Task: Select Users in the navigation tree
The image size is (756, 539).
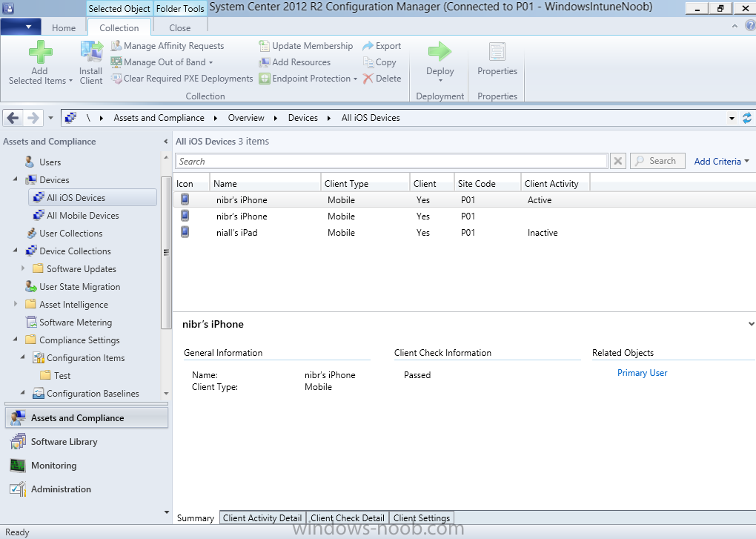Action: pos(50,162)
